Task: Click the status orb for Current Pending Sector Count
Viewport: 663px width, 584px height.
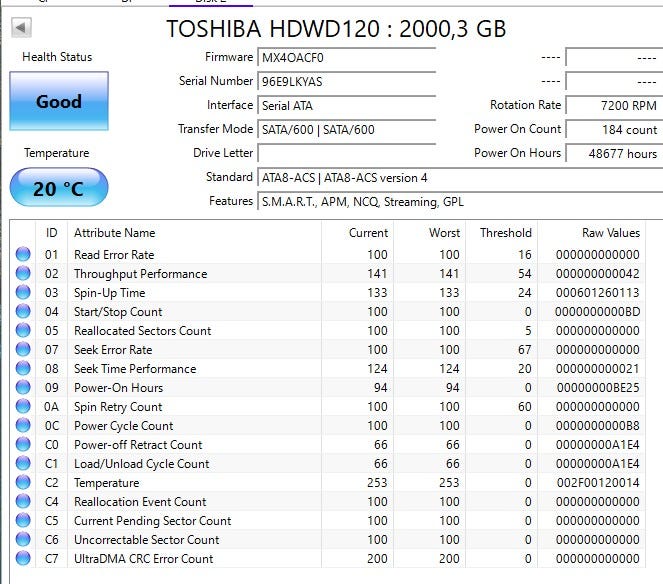Action: click(23, 520)
